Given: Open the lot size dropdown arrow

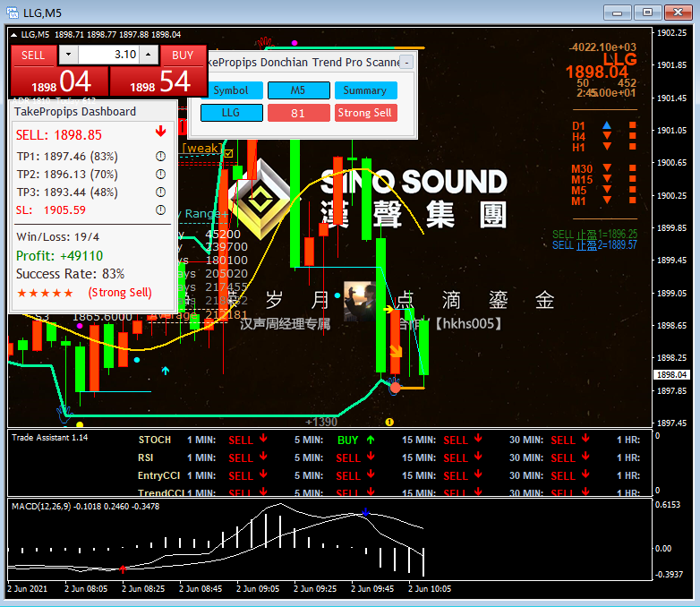Looking at the screenshot, I should pos(68,55).
